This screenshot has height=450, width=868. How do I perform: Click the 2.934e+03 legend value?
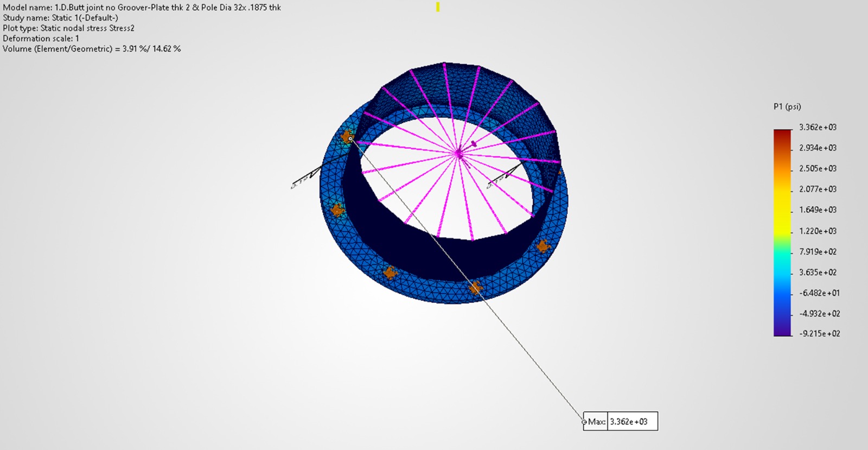click(x=818, y=148)
